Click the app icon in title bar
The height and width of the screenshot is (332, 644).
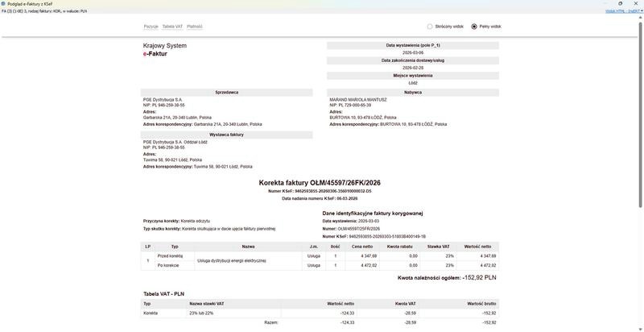pos(3,3)
